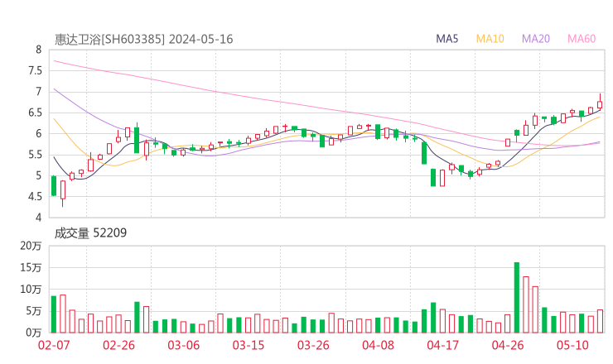
Task: Click the last red volume bar on the right
Action: click(x=600, y=322)
